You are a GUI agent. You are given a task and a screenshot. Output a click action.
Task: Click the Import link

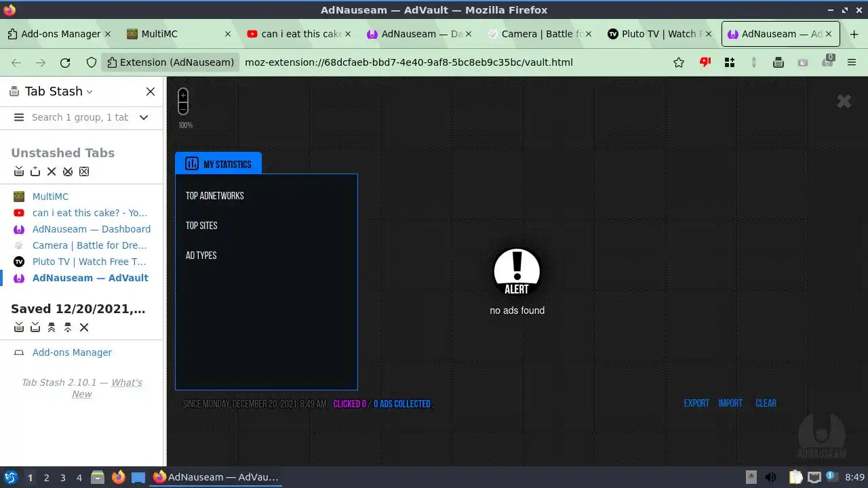[730, 403]
